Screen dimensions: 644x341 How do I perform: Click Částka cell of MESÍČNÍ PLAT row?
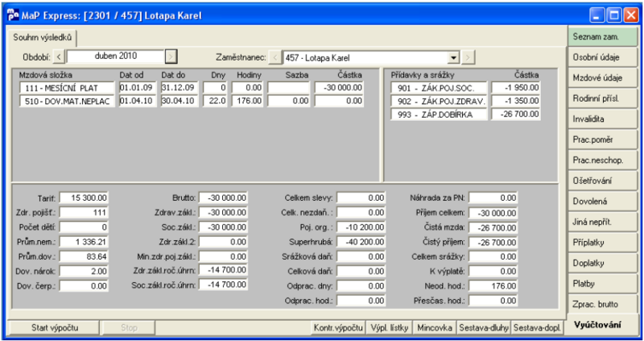(339, 88)
